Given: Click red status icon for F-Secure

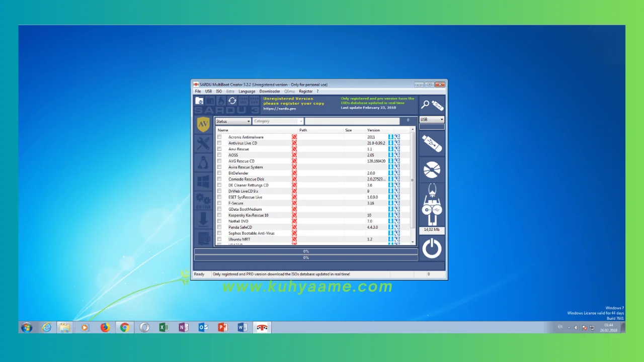Looking at the screenshot, I should [294, 203].
